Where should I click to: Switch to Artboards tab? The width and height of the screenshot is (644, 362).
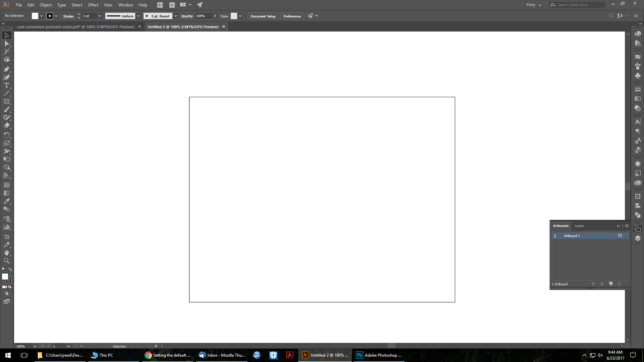[x=560, y=226]
